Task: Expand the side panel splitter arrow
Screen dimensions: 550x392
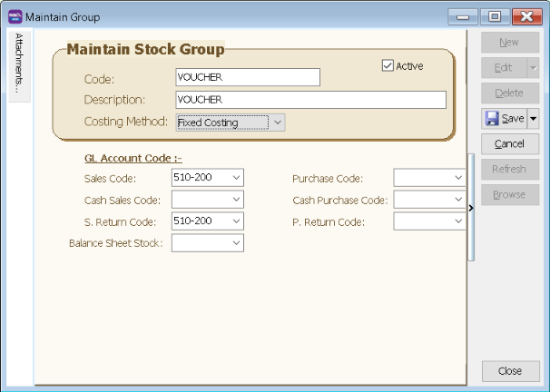Action: click(470, 209)
